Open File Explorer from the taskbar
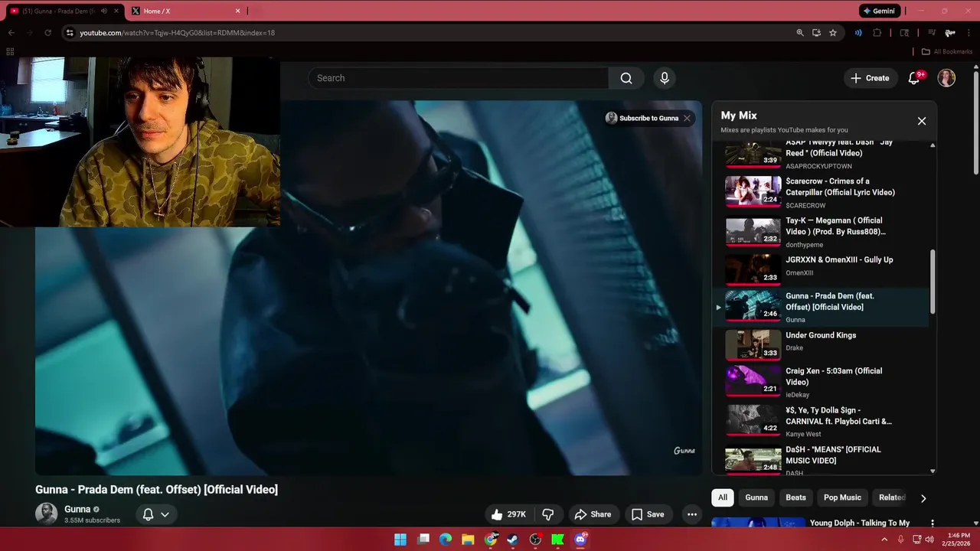The width and height of the screenshot is (980, 551). click(x=468, y=540)
